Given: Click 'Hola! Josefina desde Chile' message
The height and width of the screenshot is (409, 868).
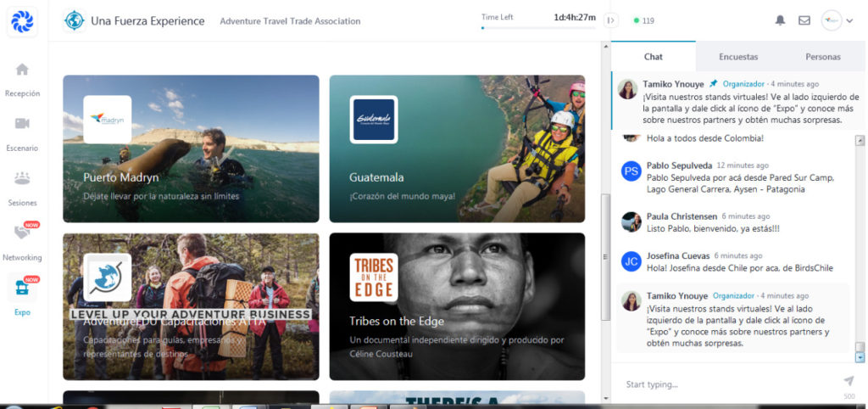Looking at the screenshot, I should (739, 268).
